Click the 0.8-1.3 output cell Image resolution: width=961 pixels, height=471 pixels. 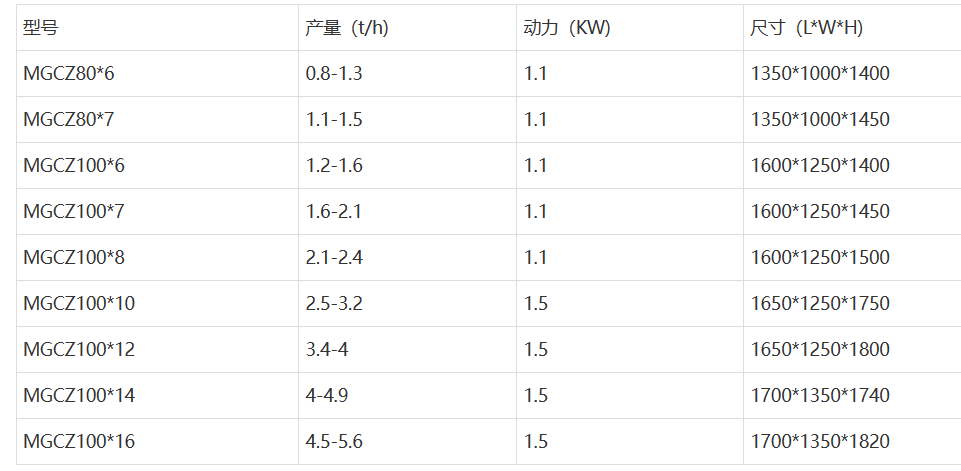(x=408, y=74)
